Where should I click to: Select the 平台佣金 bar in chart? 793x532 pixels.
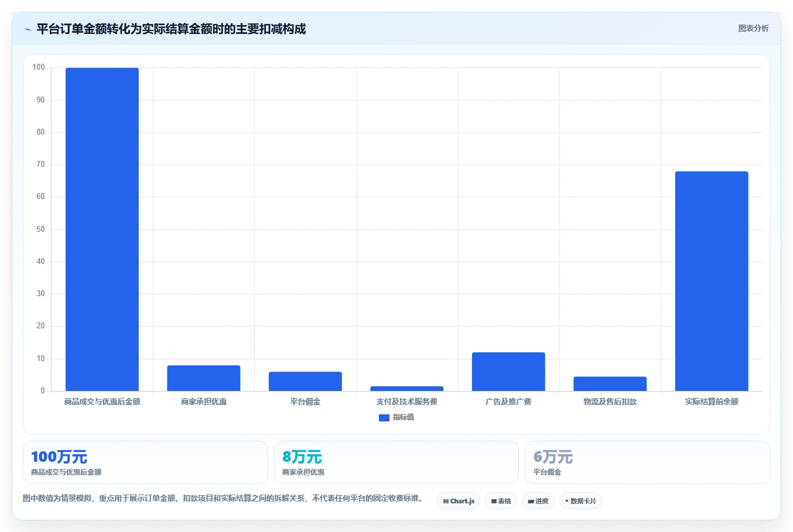tap(305, 382)
